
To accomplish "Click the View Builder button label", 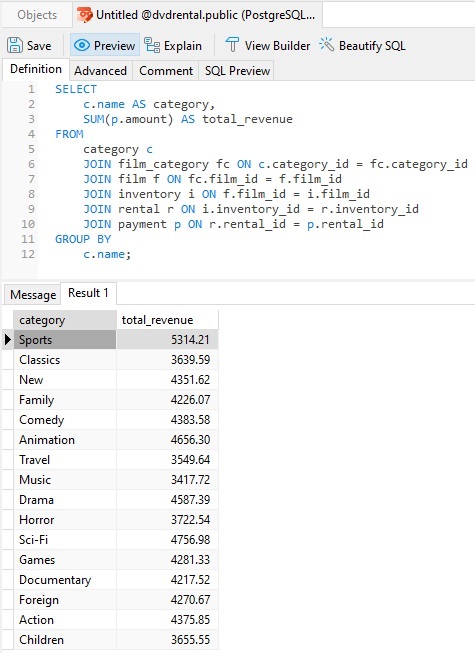I will (277, 45).
